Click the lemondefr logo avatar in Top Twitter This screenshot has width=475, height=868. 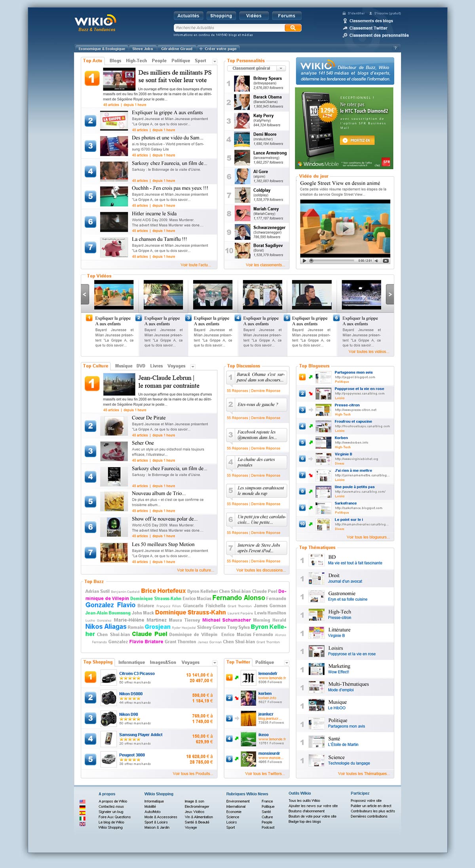coord(248,678)
